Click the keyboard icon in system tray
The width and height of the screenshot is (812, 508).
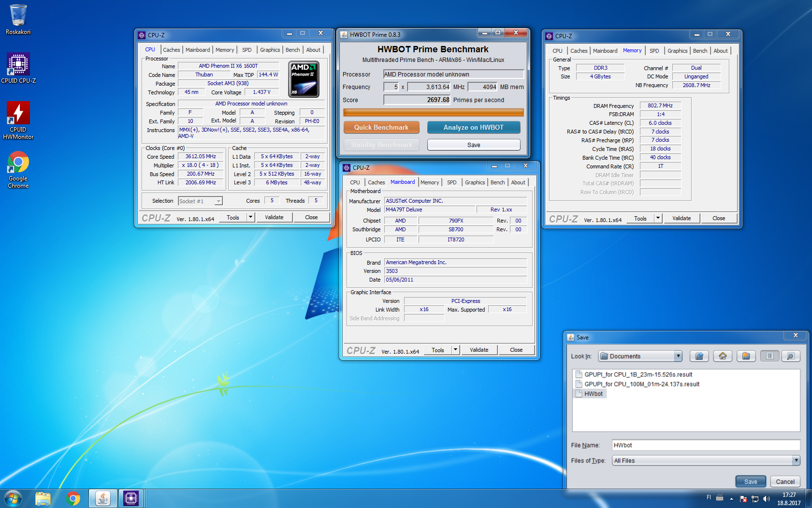tap(720, 497)
